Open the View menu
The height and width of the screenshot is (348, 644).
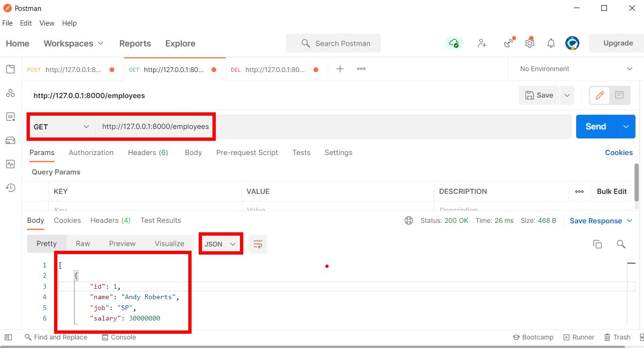point(47,23)
